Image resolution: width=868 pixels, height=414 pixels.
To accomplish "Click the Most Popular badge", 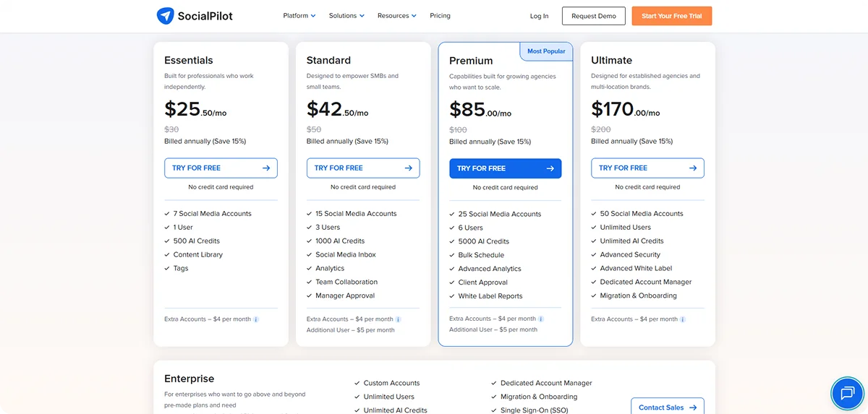I will click(546, 51).
